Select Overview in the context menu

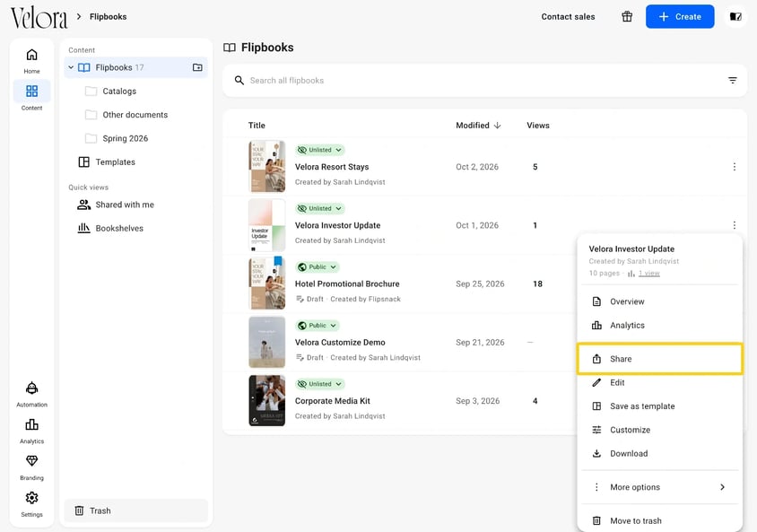659,301
